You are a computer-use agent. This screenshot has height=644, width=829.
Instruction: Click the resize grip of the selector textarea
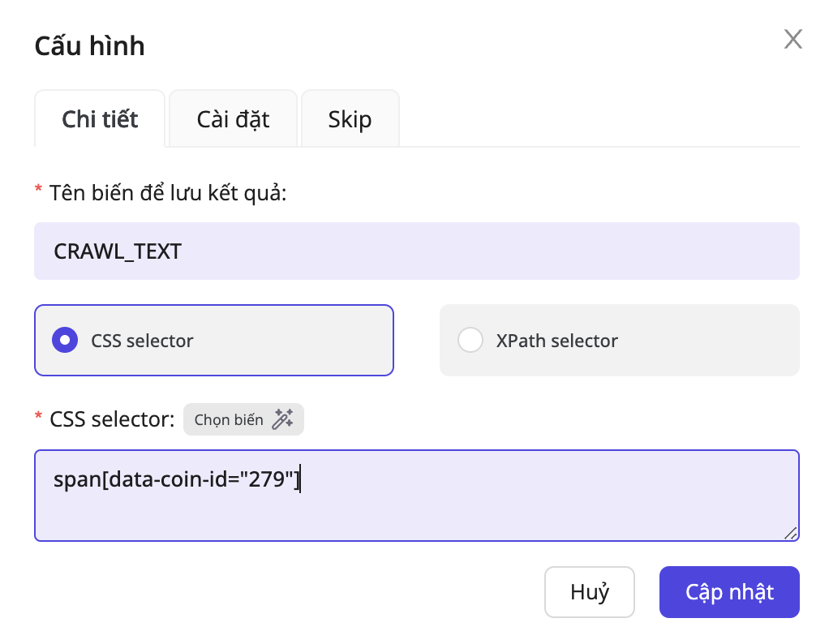(790, 532)
